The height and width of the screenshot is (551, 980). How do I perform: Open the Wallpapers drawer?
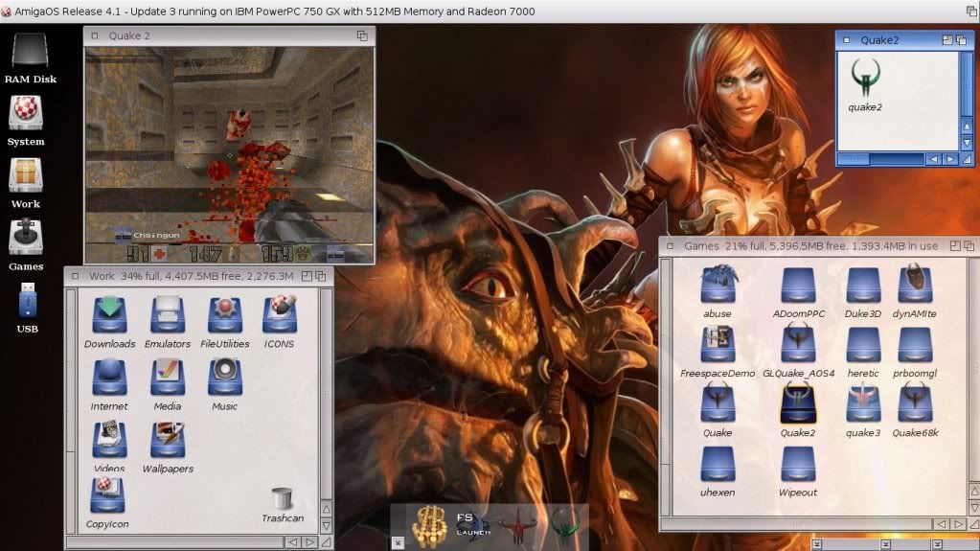tap(168, 441)
